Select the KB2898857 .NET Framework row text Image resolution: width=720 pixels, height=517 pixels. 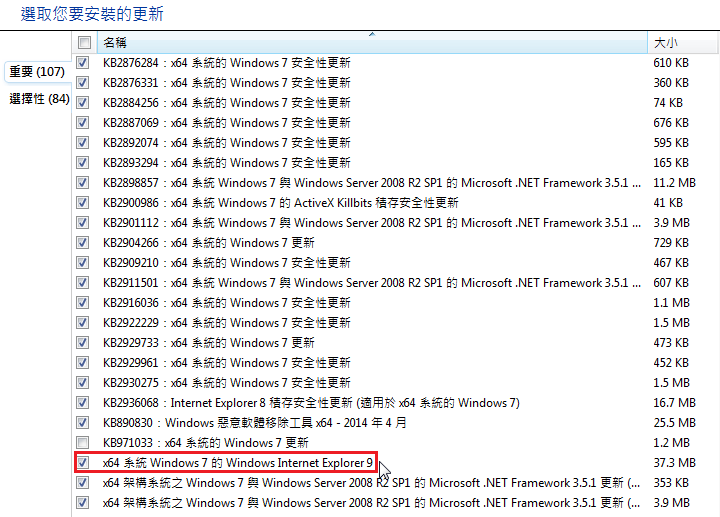pos(372,183)
